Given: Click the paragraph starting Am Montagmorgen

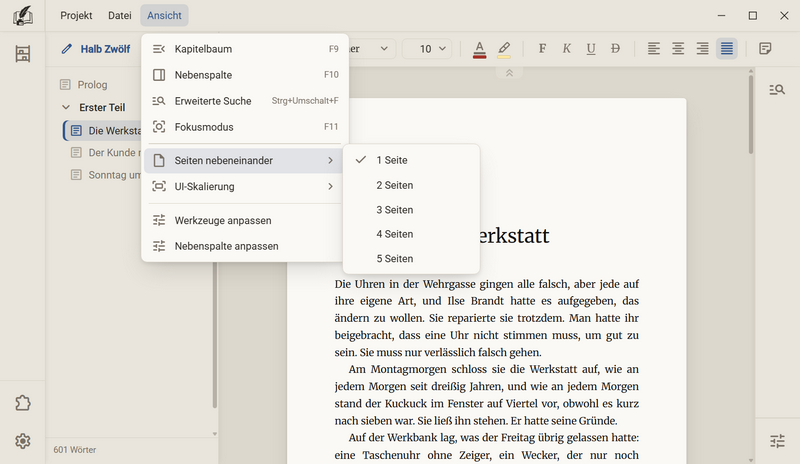Looking at the screenshot, I should pyautogui.click(x=487, y=395).
